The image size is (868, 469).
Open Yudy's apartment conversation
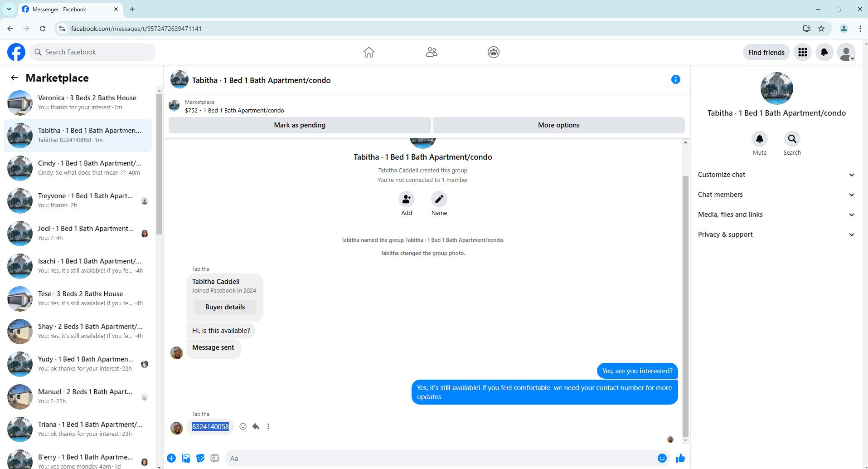click(78, 364)
